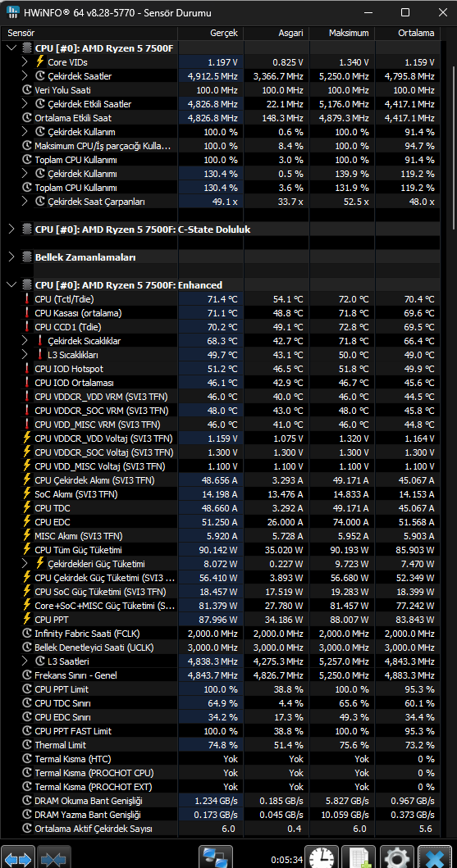This screenshot has width=457, height=868.
Task: Collapse the CPU Enhanced sensor group
Action: pos(11,285)
